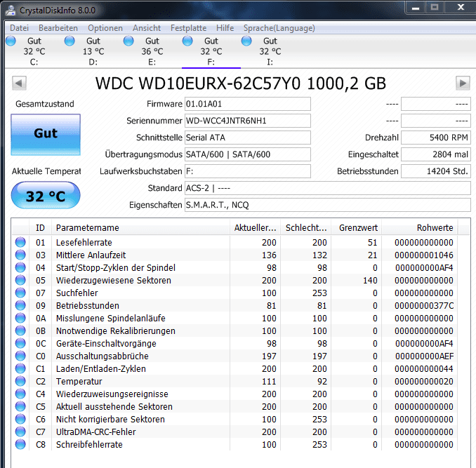Click the Grenzwert column header

tap(357, 228)
